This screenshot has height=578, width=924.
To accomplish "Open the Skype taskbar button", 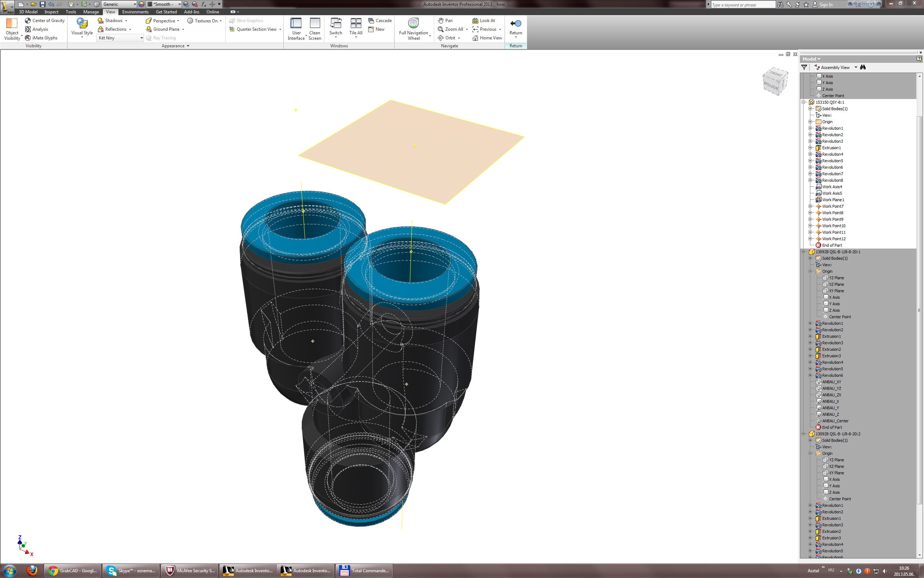I will point(131,571).
